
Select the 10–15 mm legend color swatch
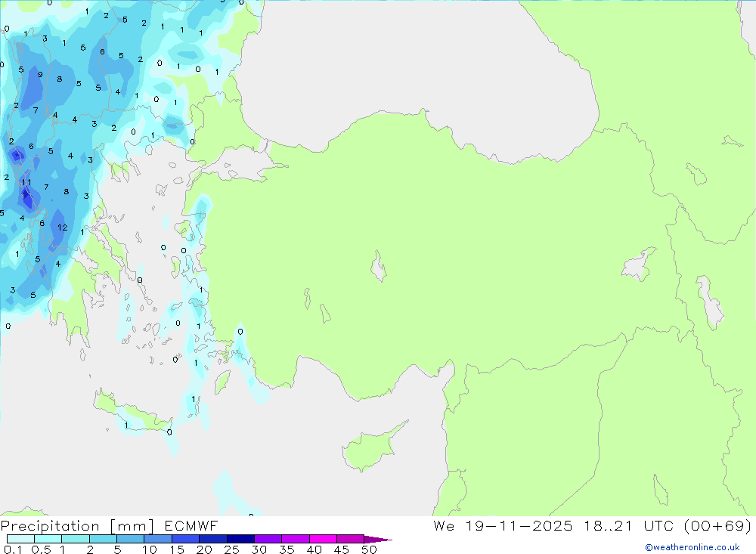coord(158,539)
